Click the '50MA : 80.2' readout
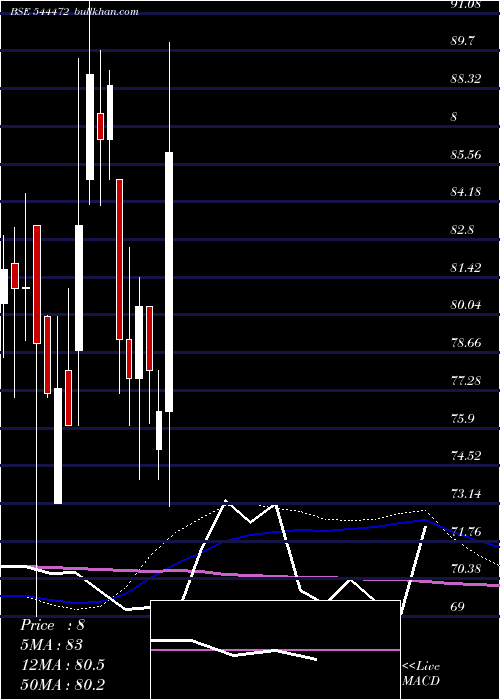 tap(62, 685)
